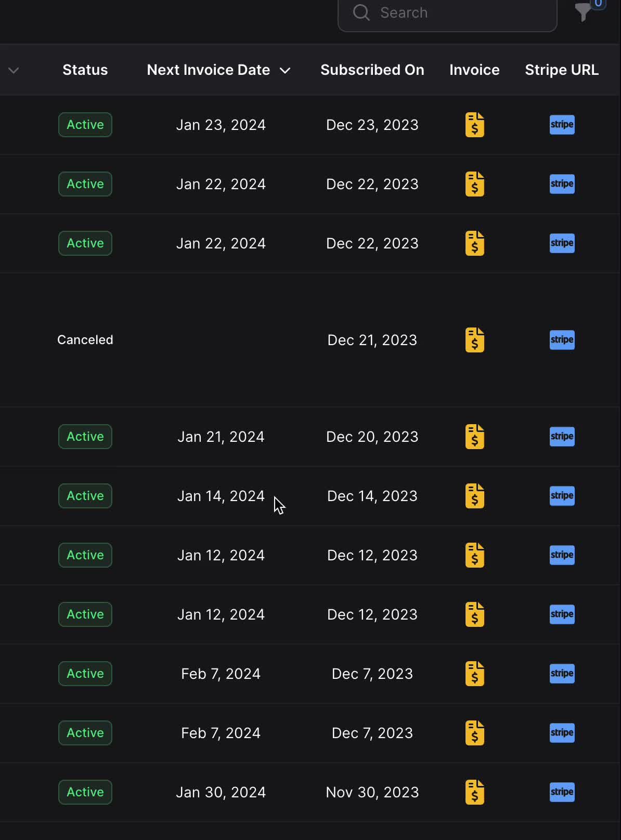
Task: Open Stripe link for Dec 23, 2023 subscription
Action: click(x=562, y=125)
